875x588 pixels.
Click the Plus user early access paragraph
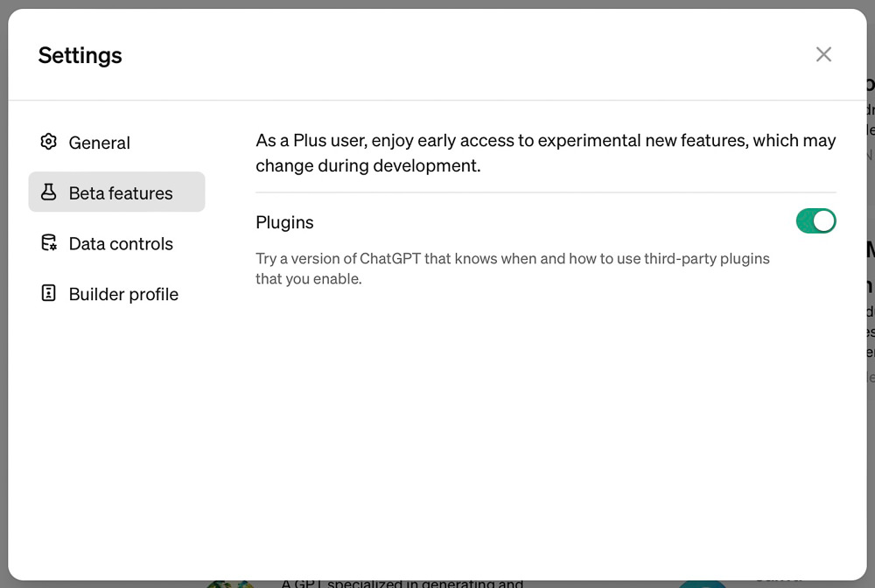pyautogui.click(x=546, y=153)
